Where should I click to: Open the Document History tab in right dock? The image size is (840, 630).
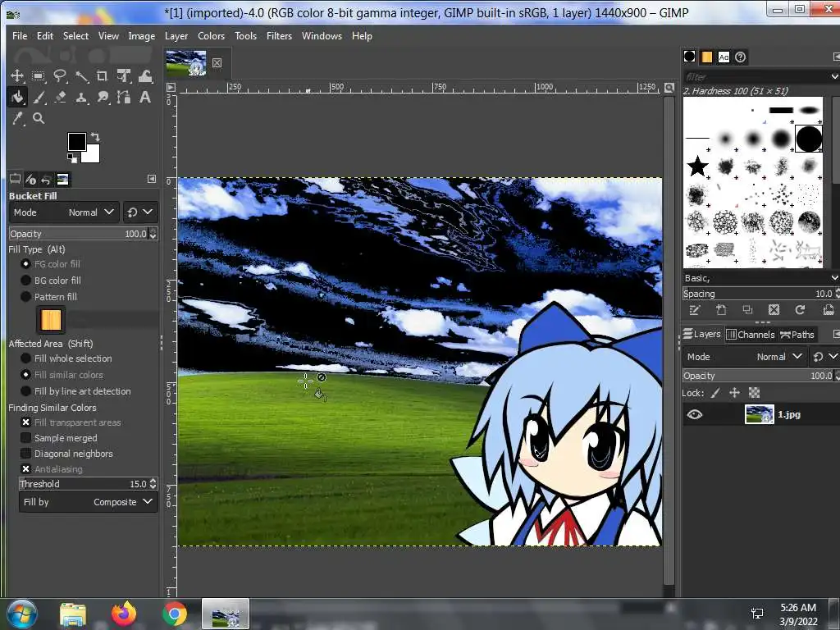741,57
